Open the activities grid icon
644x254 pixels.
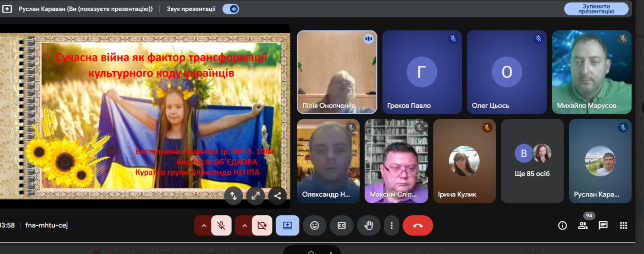pyautogui.click(x=623, y=225)
